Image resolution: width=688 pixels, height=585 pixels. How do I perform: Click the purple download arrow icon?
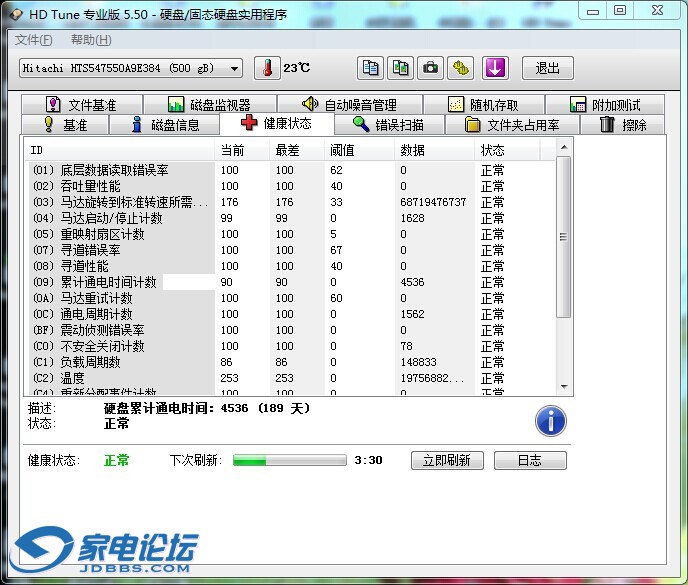coord(495,68)
